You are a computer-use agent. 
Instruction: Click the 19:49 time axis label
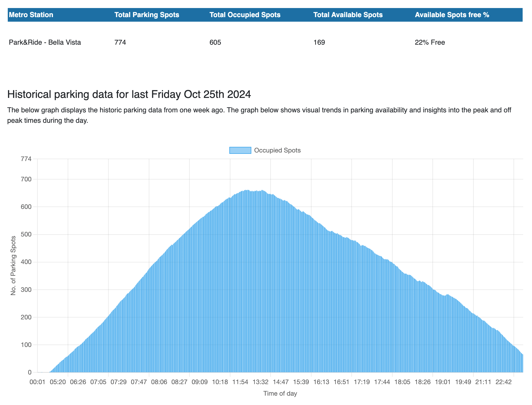[463, 382]
